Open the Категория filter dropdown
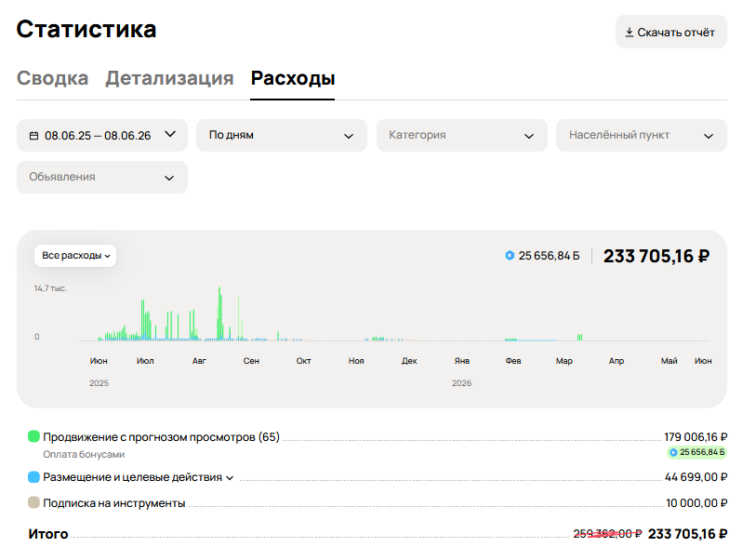Viewport: 756px width, 560px height. [x=461, y=136]
